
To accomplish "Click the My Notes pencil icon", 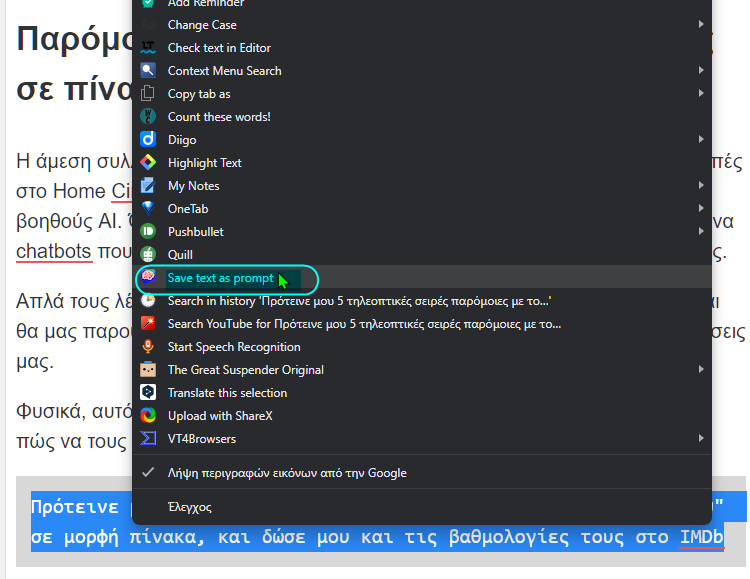I will coord(148,186).
